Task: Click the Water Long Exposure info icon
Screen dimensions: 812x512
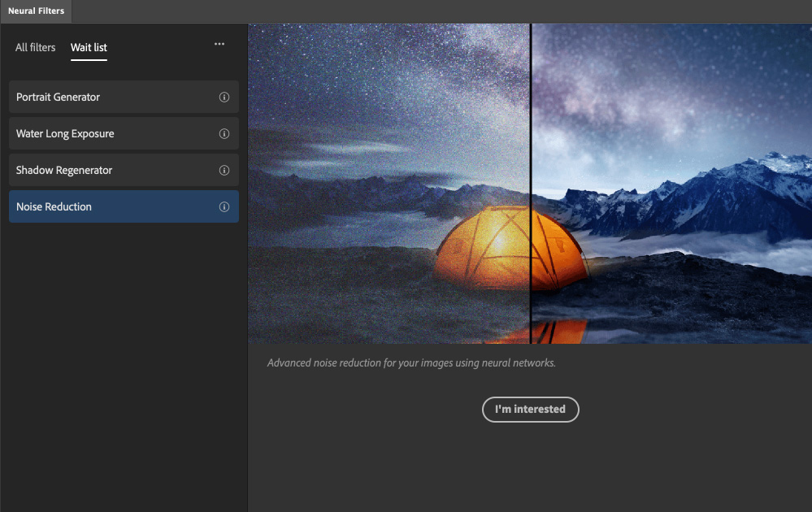Action: (224, 134)
